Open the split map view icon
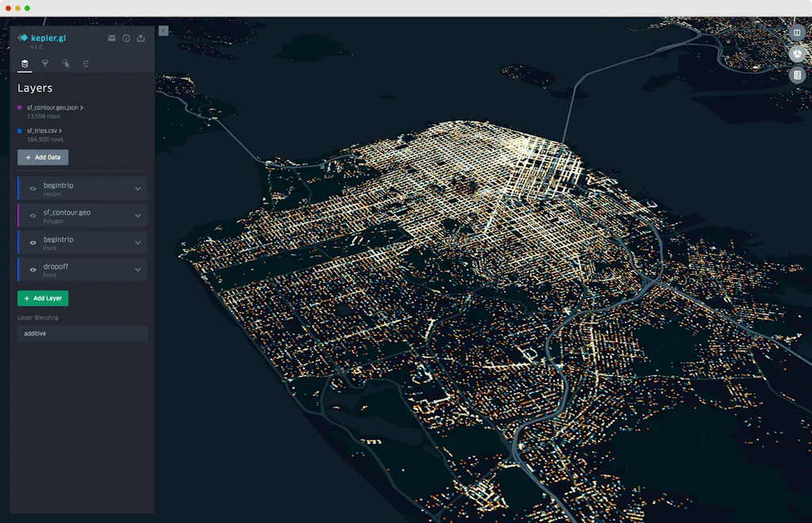 (x=796, y=33)
